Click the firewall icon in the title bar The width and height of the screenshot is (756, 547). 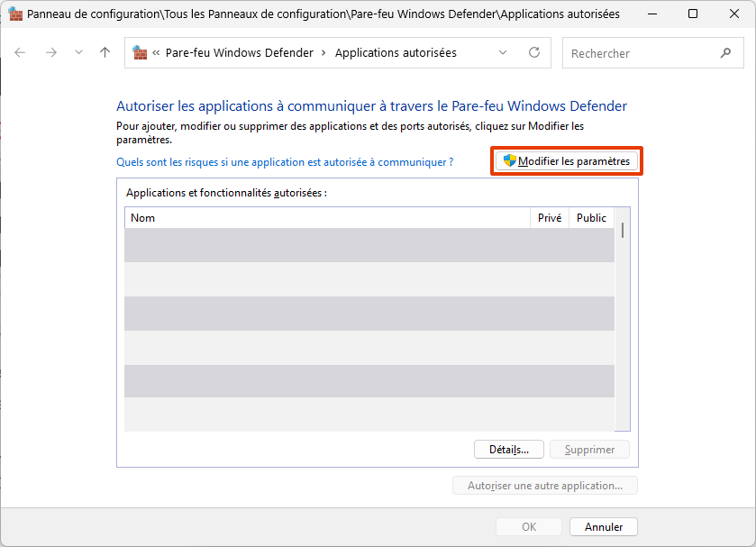[14, 14]
